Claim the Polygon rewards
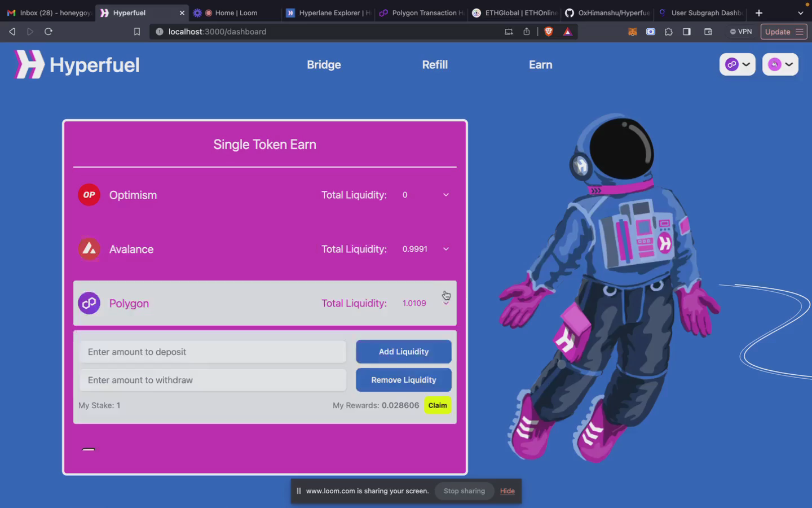Screen dimensions: 812x508 click(x=438, y=405)
